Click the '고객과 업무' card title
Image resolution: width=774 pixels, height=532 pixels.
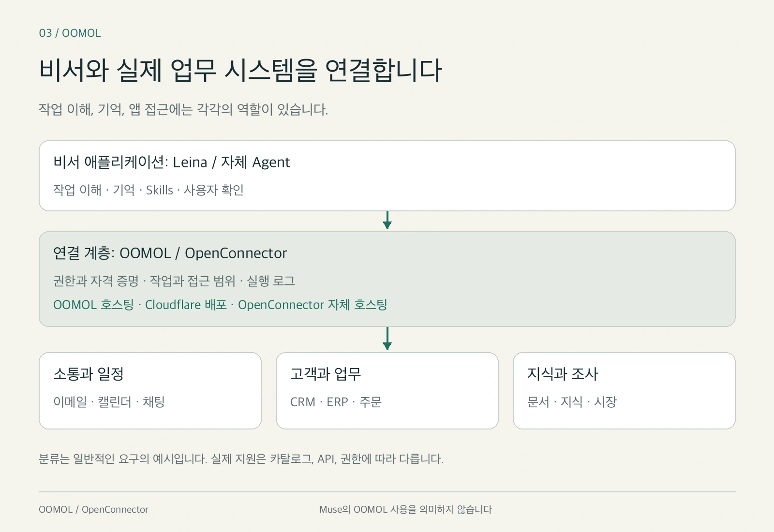pyautogui.click(x=326, y=374)
